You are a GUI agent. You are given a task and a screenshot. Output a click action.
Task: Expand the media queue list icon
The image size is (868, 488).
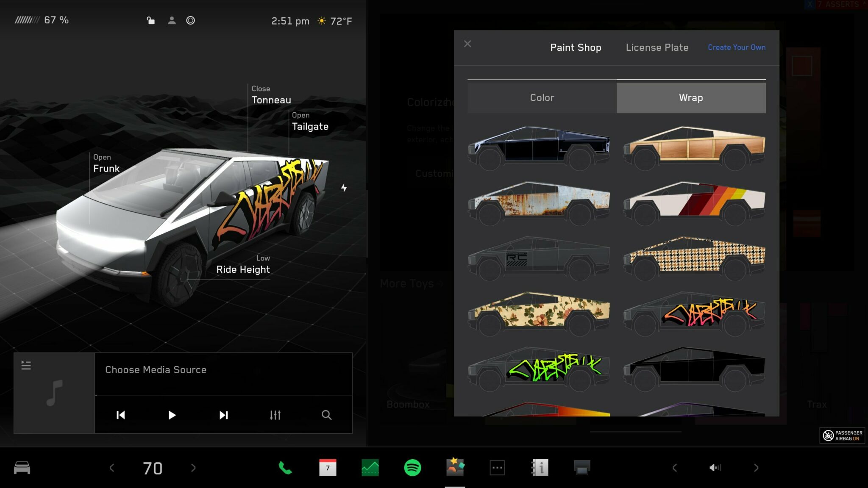(x=26, y=365)
